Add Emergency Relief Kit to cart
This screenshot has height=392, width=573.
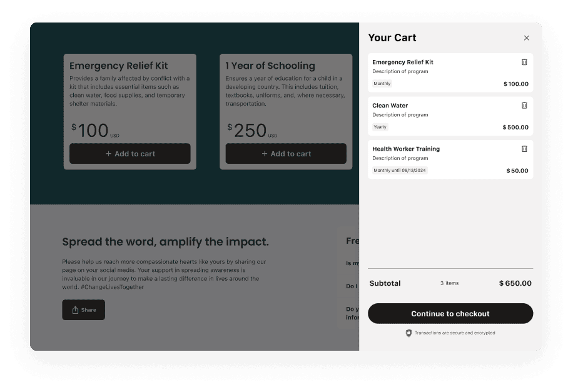[x=129, y=153]
